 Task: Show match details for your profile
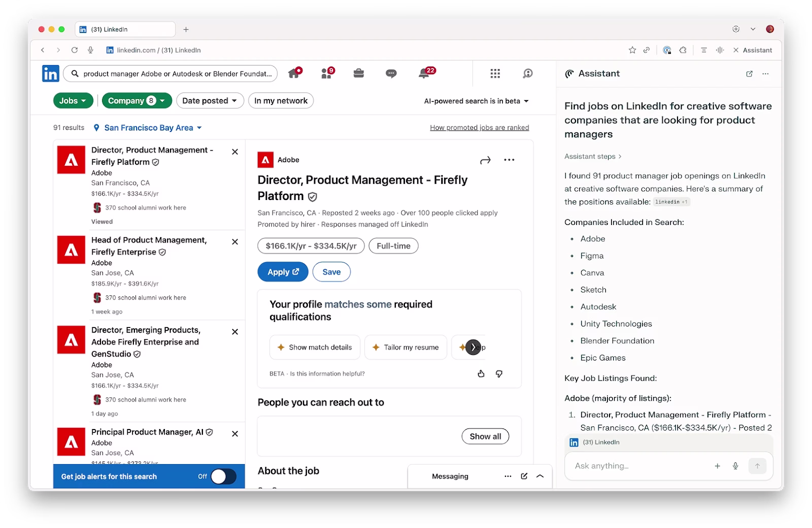click(315, 347)
